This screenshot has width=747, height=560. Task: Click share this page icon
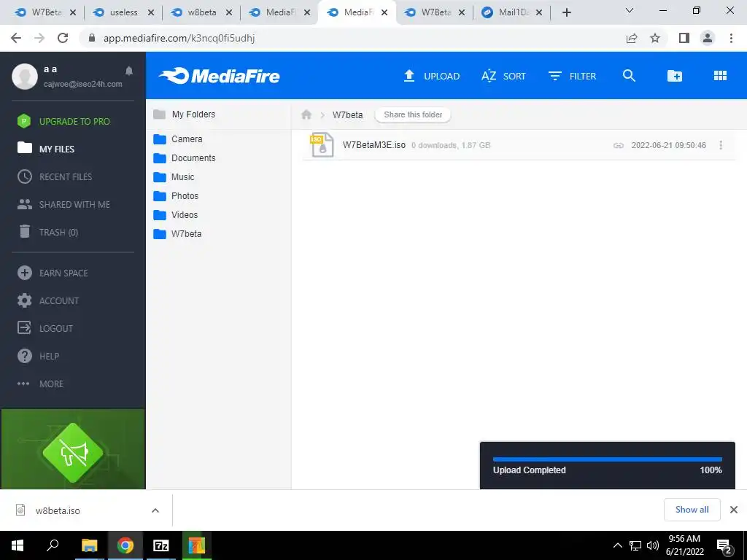click(632, 38)
